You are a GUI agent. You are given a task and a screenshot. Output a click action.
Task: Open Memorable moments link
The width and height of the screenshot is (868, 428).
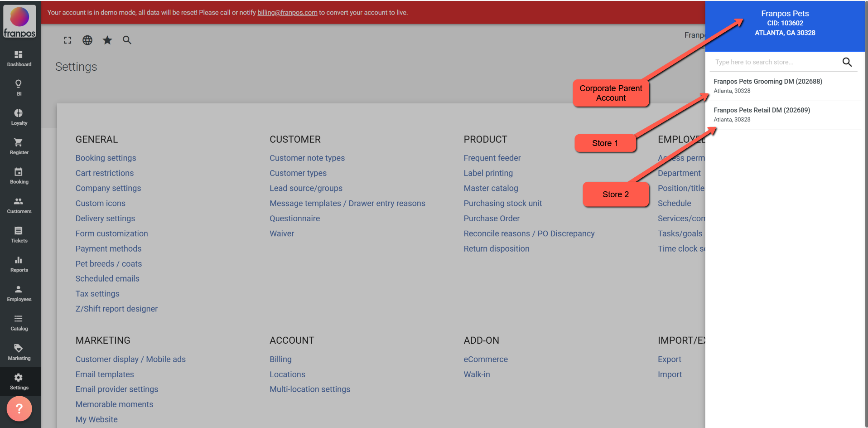point(114,404)
